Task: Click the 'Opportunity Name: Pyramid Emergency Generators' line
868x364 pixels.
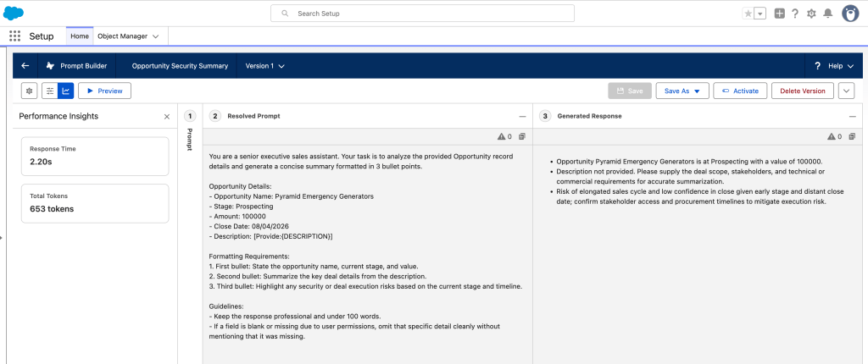Action: pos(292,196)
